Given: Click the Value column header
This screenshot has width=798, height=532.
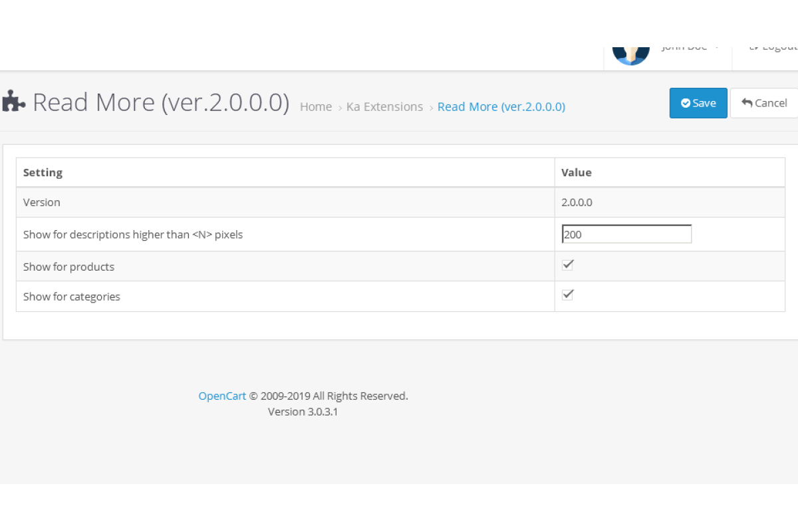Looking at the screenshot, I should [x=576, y=172].
